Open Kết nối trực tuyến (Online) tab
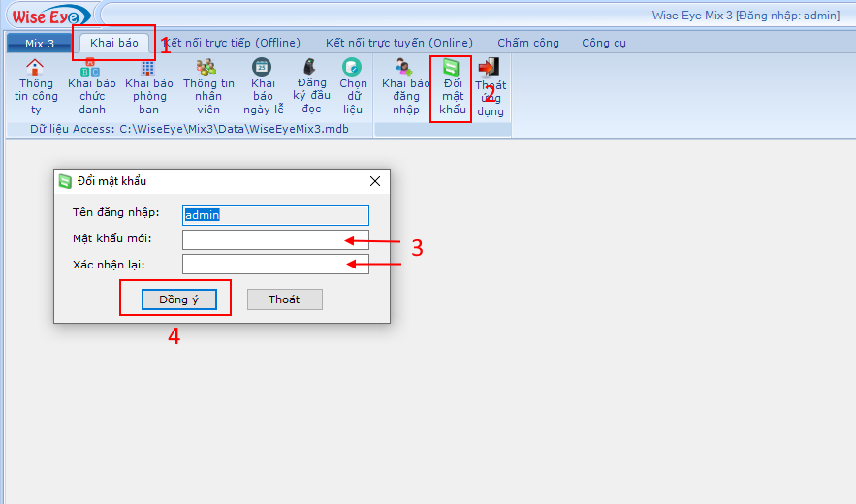 399,43
